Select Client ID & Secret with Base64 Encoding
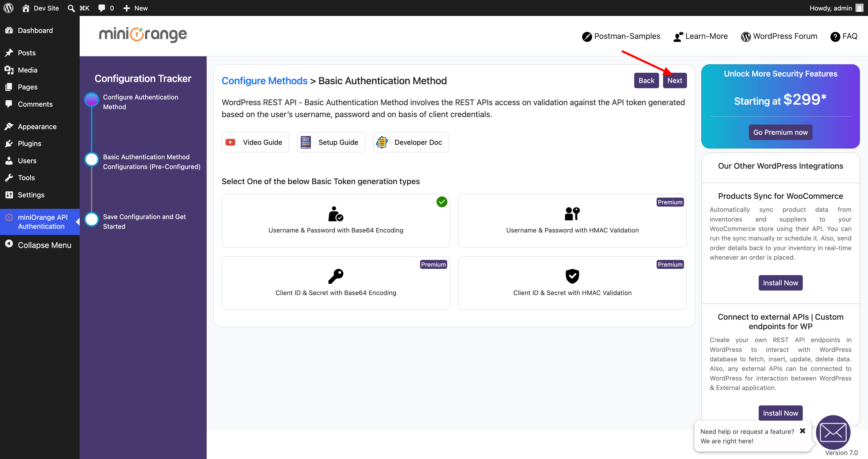 (336, 283)
